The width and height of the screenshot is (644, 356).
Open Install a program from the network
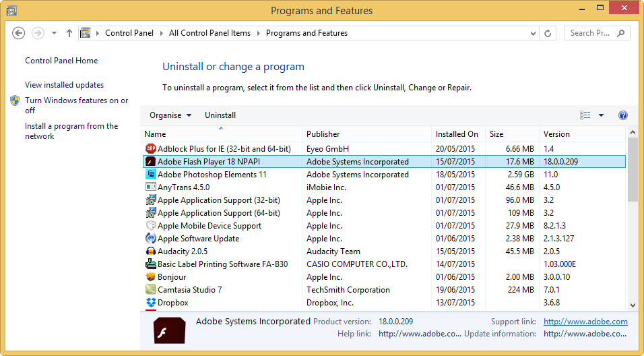tap(71, 131)
